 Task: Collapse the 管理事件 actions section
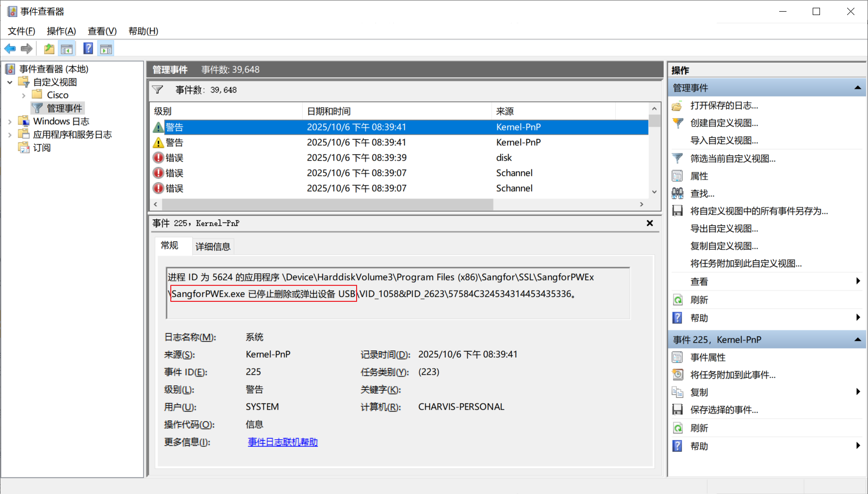(857, 88)
